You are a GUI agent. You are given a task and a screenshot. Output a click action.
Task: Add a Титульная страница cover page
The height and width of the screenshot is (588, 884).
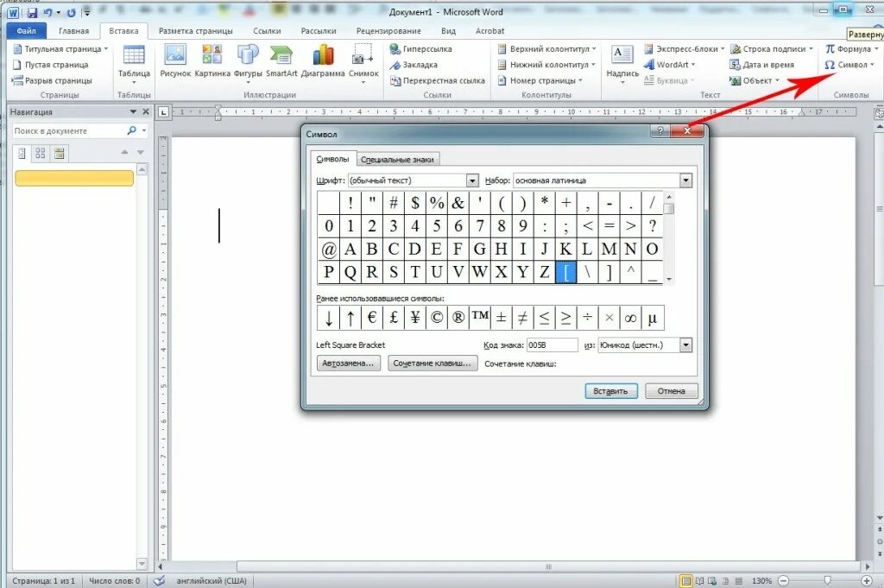(60, 49)
